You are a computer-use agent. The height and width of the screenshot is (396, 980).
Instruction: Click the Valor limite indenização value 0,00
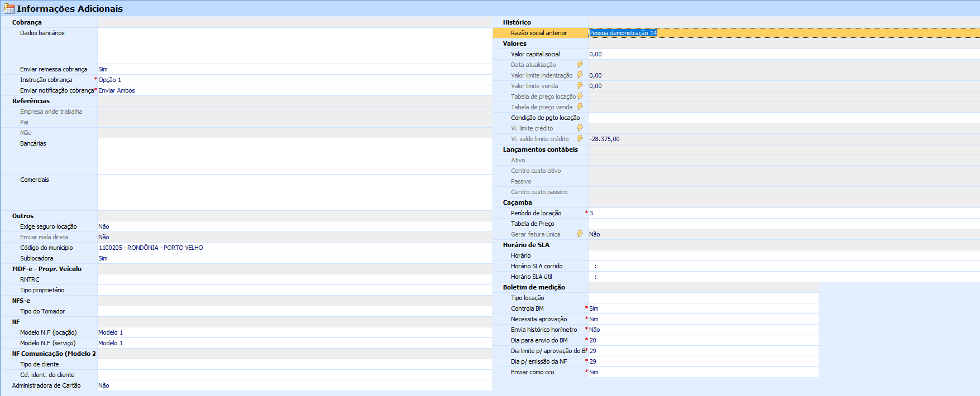(595, 75)
